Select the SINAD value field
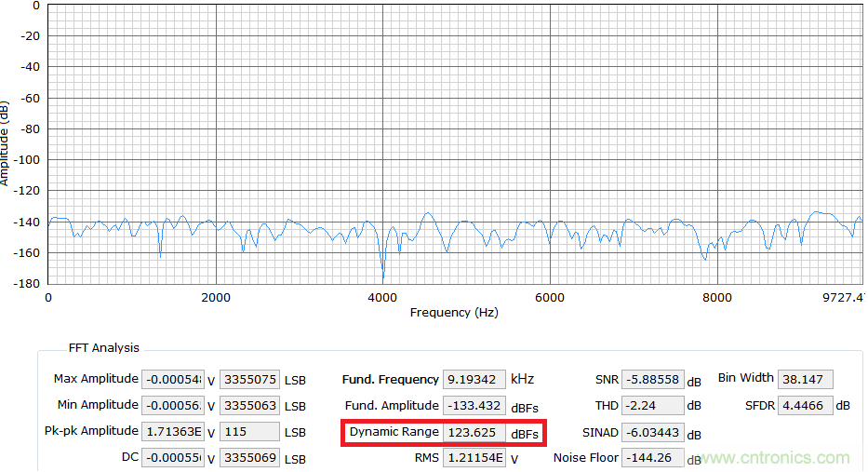 click(653, 433)
